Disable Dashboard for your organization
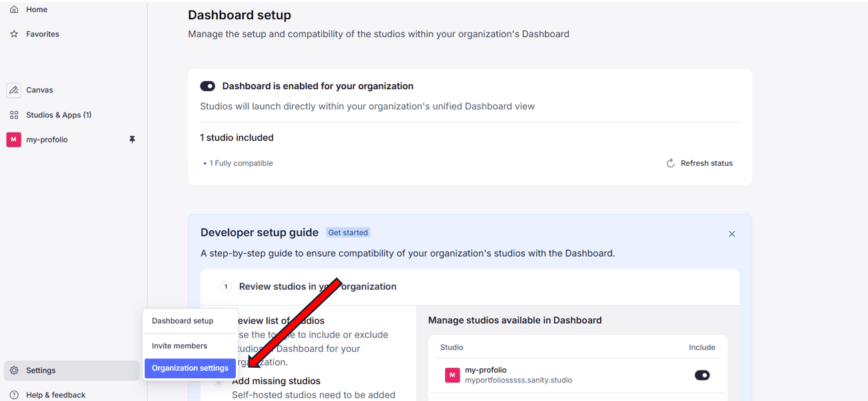Image resolution: width=868 pixels, height=401 pixels. pyautogui.click(x=207, y=85)
